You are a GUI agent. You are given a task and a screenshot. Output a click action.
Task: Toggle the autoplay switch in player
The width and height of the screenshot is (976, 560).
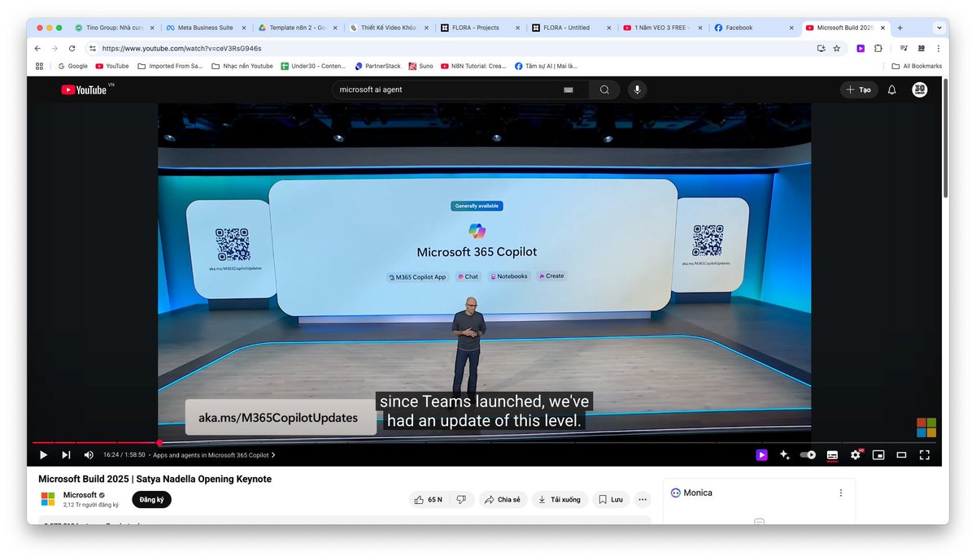(808, 455)
